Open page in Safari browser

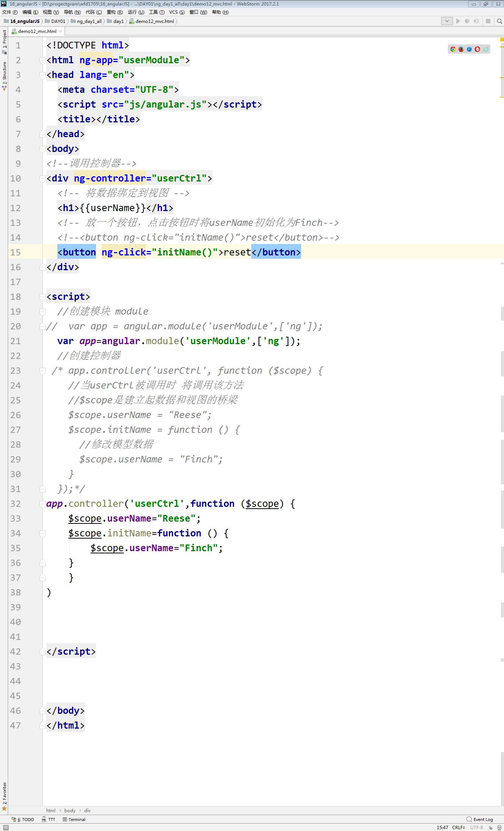pos(469,49)
